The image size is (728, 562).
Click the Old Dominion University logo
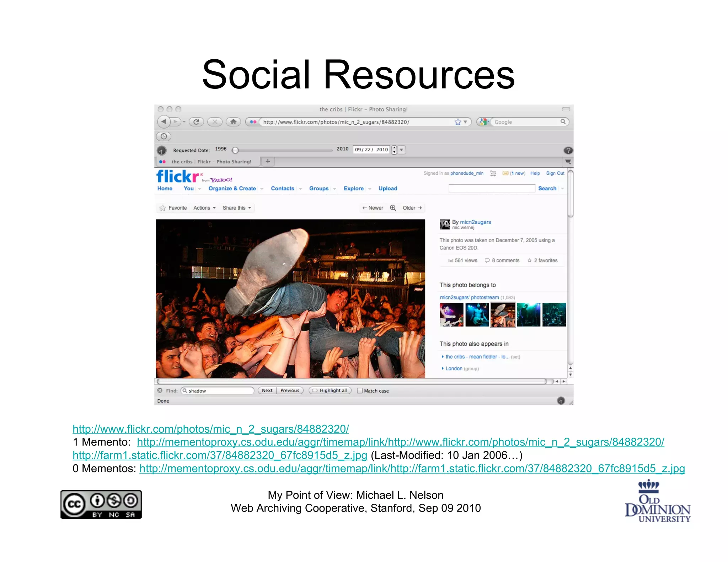(657, 501)
